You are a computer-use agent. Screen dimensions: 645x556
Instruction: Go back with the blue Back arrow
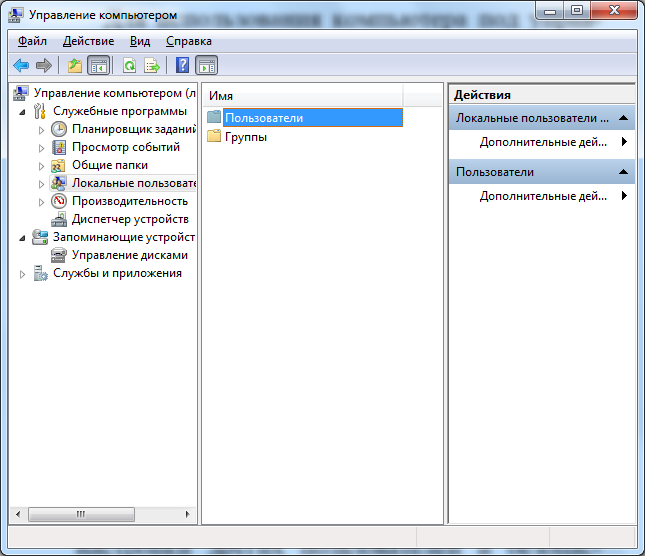pos(21,65)
